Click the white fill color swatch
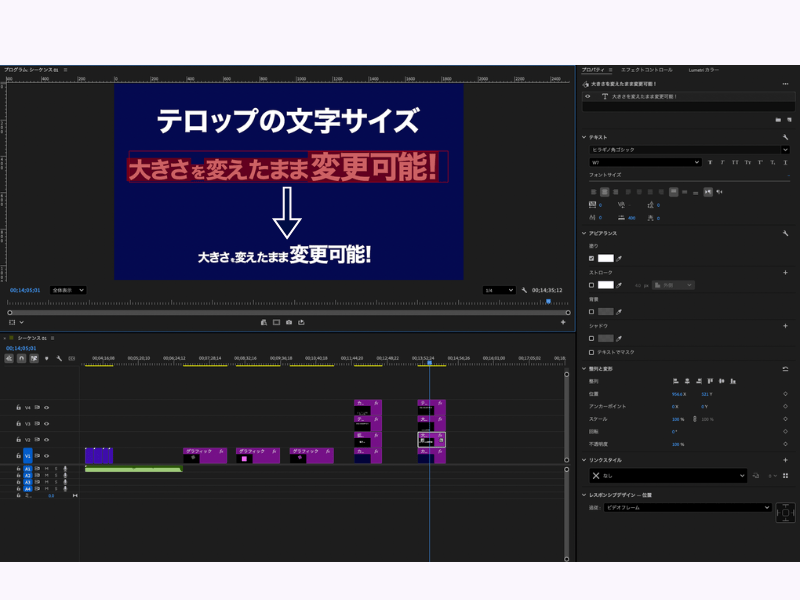The width and height of the screenshot is (800, 600). pos(605,258)
